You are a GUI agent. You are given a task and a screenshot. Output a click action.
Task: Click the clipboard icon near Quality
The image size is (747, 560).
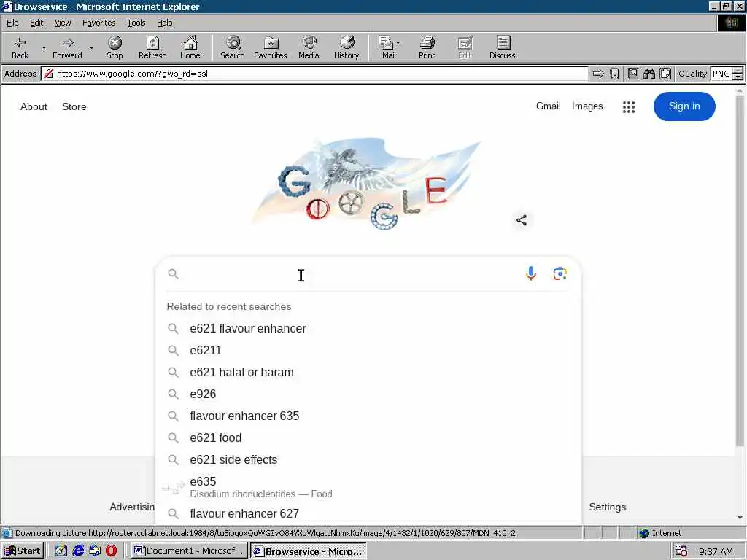coord(665,74)
